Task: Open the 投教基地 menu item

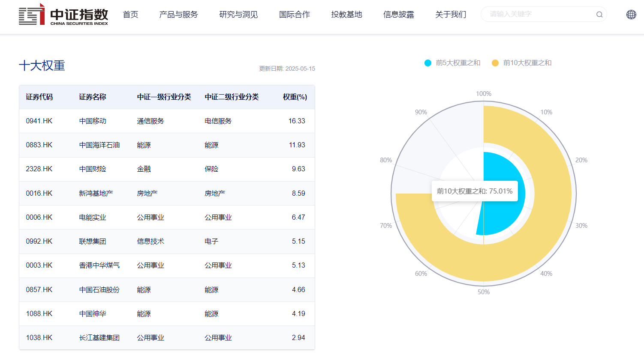Action: (x=346, y=14)
